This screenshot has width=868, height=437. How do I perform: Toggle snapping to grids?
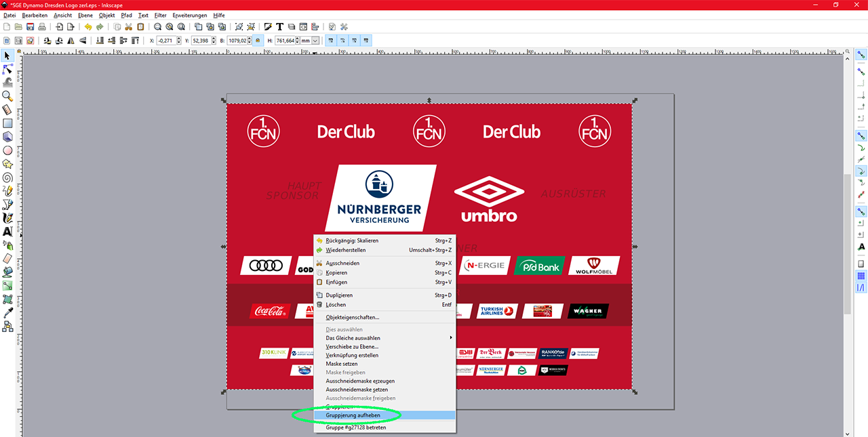pyautogui.click(x=861, y=276)
